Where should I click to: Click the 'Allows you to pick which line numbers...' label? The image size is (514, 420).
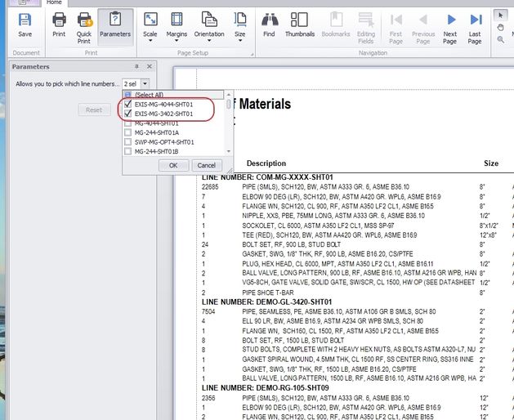pyautogui.click(x=68, y=84)
